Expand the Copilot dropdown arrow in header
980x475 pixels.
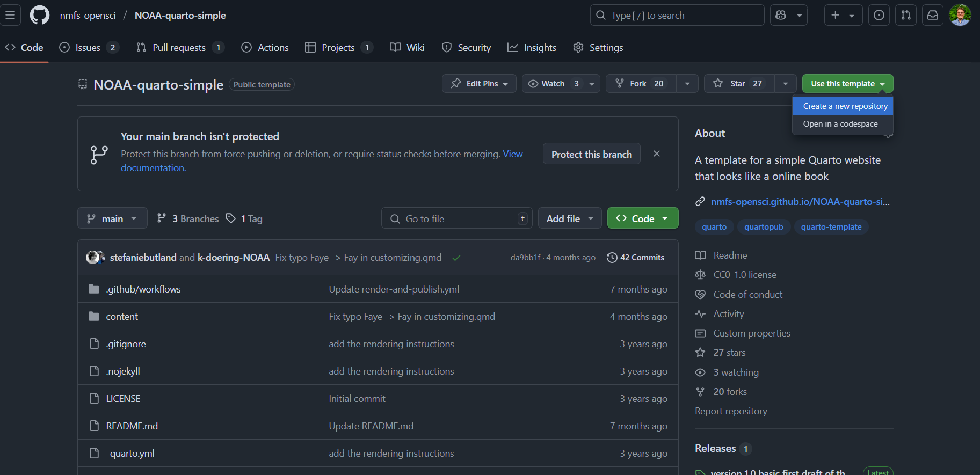pos(800,15)
